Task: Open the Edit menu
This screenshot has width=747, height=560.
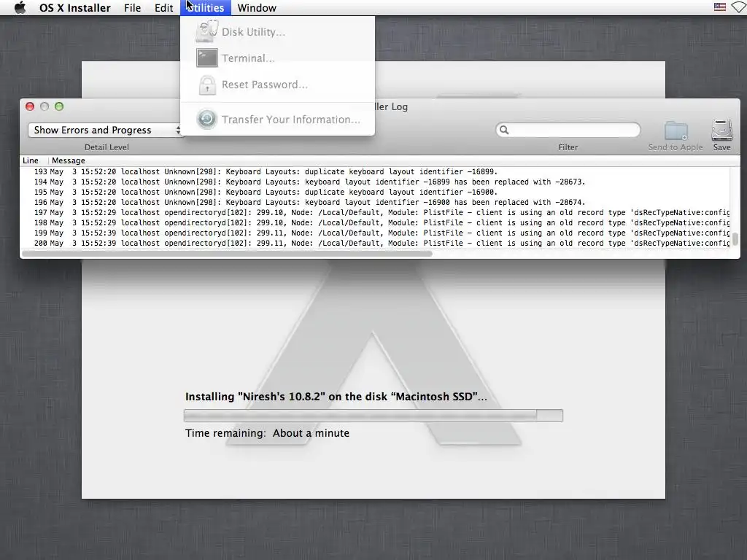Action: 163,7
